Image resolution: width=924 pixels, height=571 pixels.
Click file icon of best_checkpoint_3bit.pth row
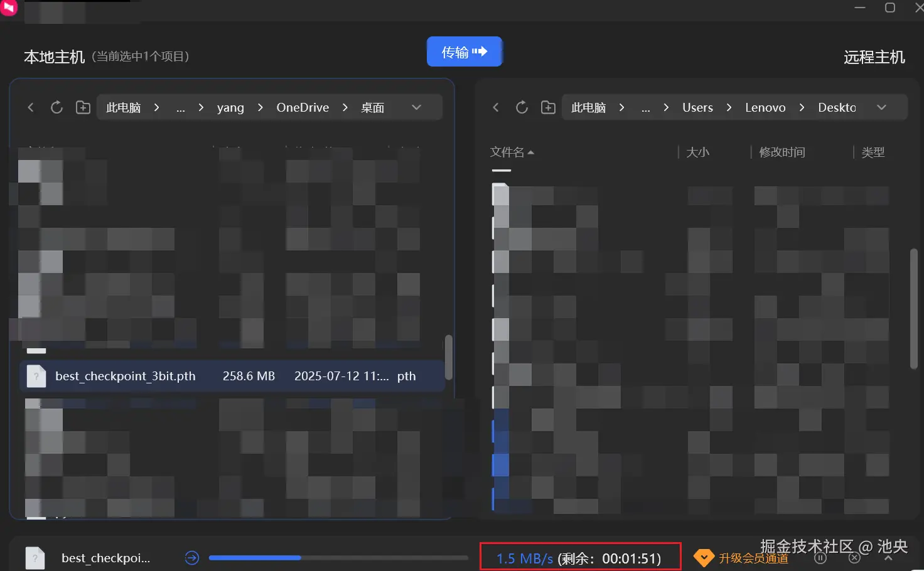point(36,376)
